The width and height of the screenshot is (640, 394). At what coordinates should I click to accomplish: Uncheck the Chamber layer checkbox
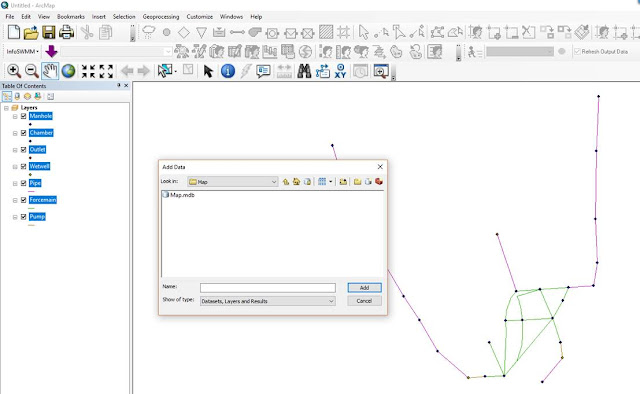click(24, 133)
